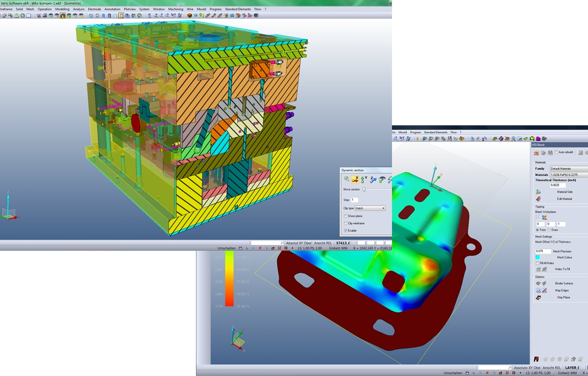
Task: Tick the Fill All Holes checkbox
Action: click(538, 263)
